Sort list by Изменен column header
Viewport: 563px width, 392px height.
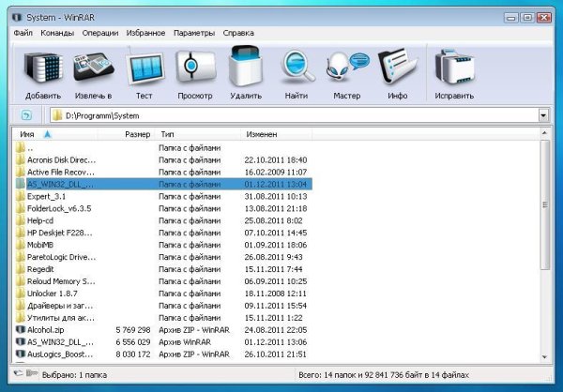(262, 135)
